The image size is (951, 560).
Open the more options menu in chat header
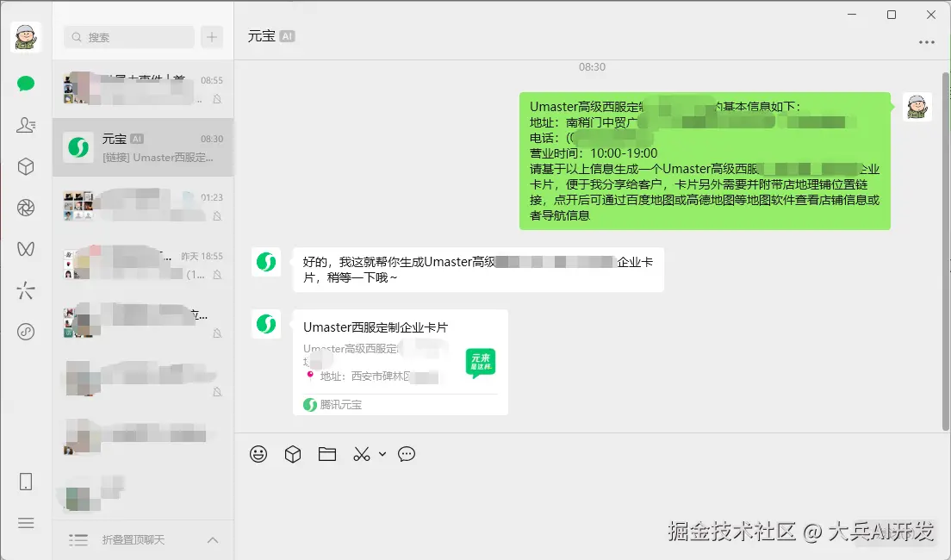(x=926, y=41)
